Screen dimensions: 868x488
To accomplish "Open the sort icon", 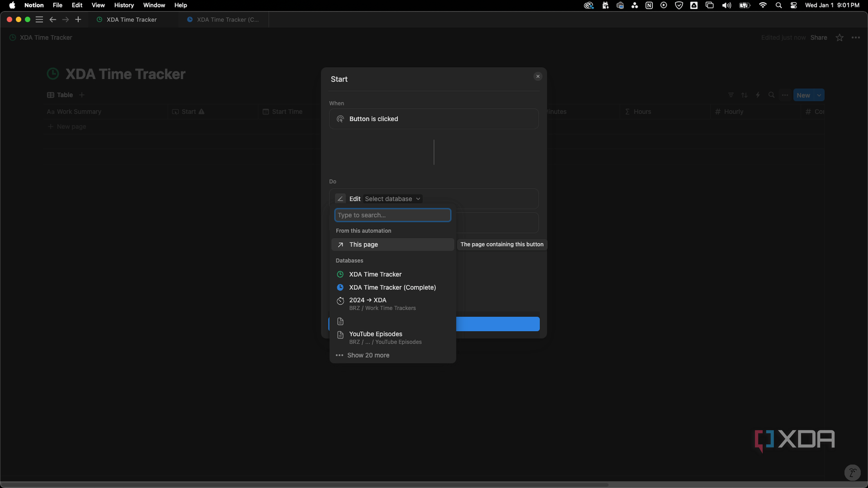I will point(744,95).
